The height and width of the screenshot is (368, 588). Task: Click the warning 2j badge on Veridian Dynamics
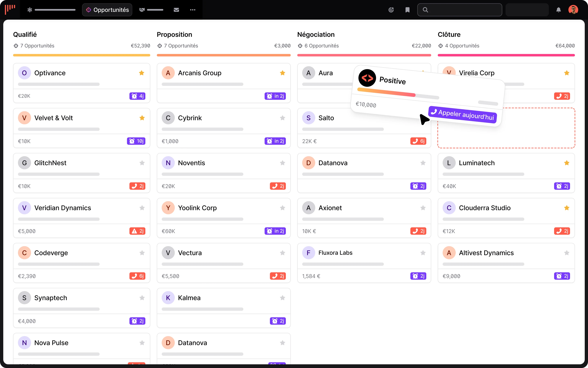click(137, 231)
